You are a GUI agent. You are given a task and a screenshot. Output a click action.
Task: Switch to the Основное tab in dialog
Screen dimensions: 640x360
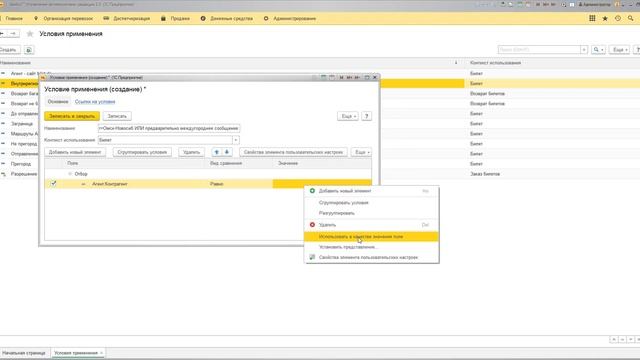[x=58, y=102]
